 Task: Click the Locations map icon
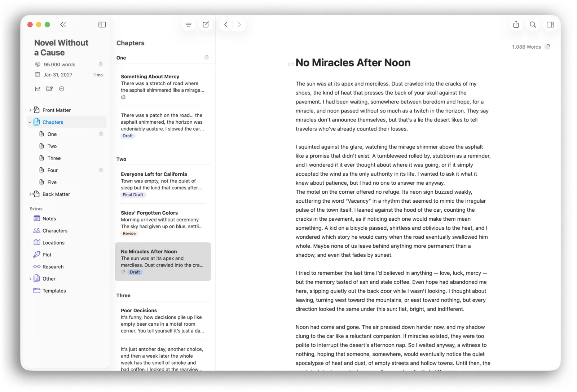(37, 242)
